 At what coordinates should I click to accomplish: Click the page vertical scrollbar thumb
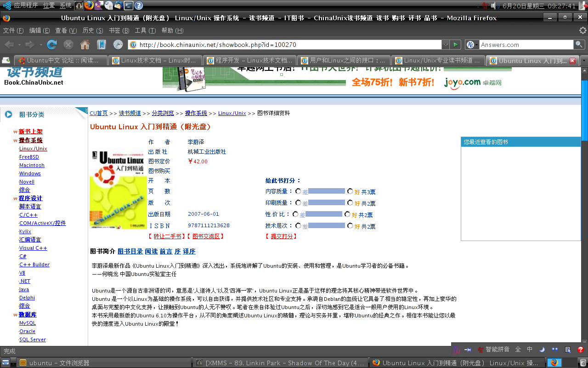pyautogui.click(x=584, y=109)
